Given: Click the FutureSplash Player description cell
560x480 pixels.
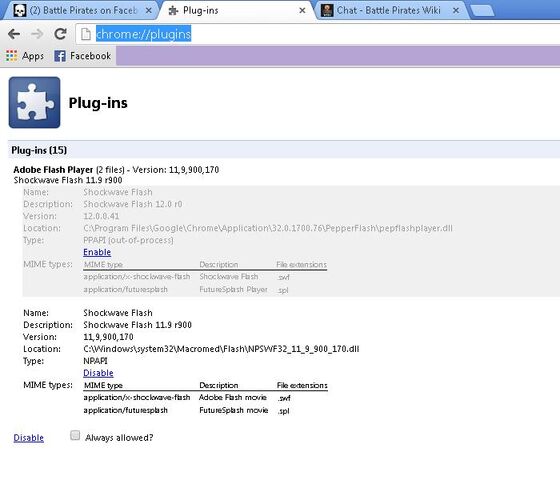Looking at the screenshot, I should (x=233, y=290).
